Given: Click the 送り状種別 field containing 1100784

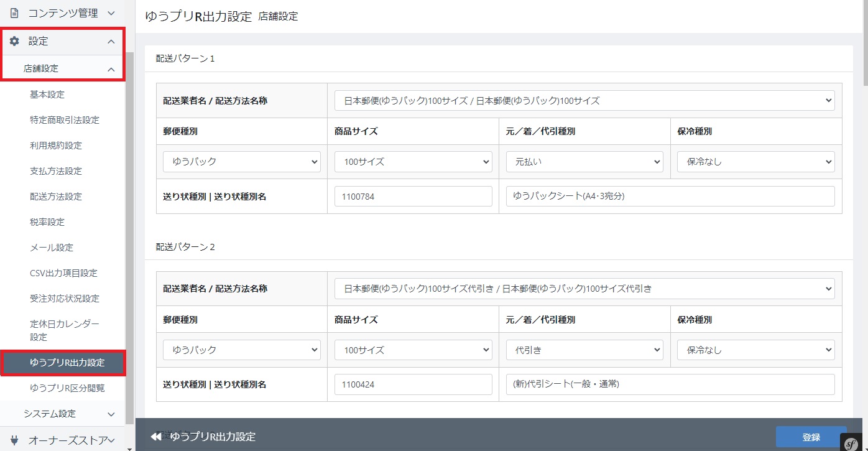Looking at the screenshot, I should tap(413, 197).
